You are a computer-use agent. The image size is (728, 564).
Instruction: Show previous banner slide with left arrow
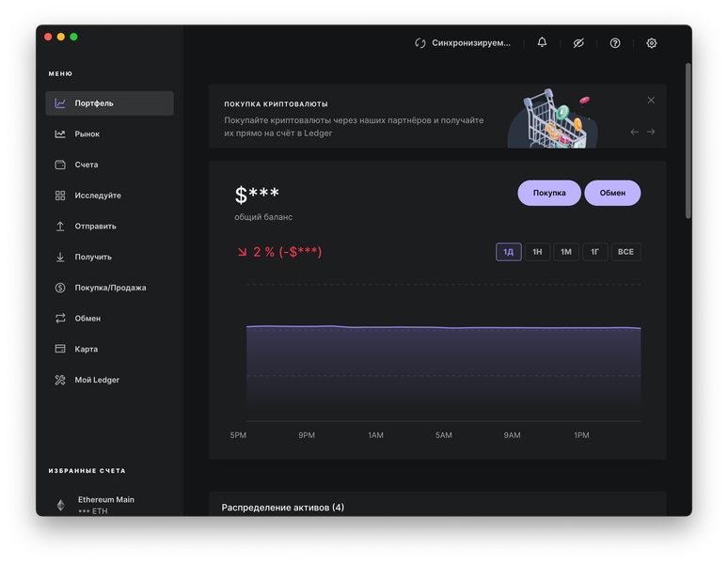[634, 133]
